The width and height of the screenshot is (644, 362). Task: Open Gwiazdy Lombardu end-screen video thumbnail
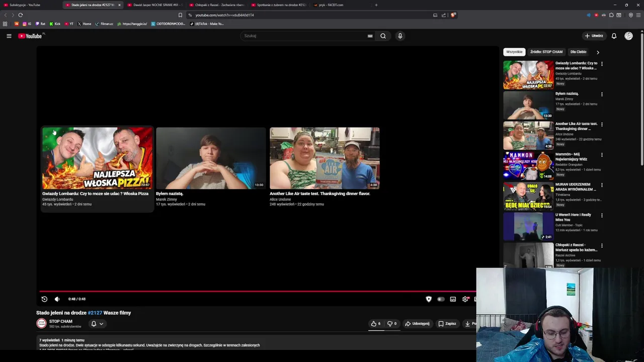[x=97, y=158]
